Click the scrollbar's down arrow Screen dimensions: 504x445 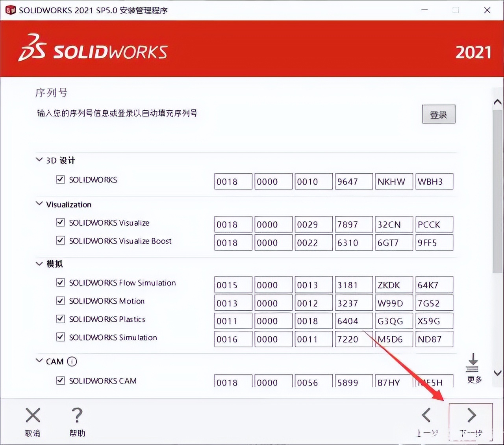coord(497,372)
